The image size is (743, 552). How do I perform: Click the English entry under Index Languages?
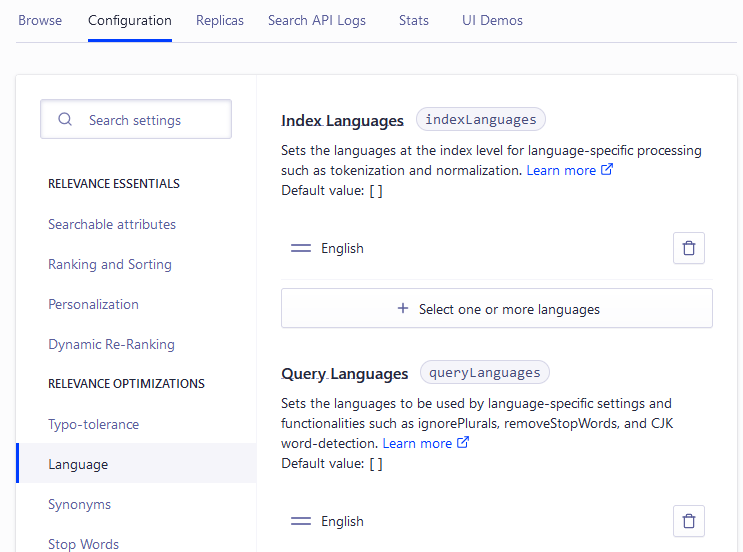(342, 248)
